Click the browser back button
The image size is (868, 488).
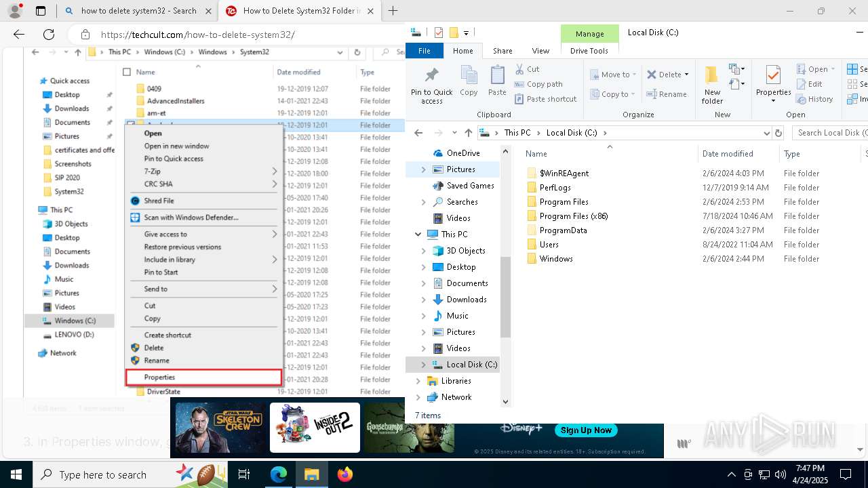19,35
